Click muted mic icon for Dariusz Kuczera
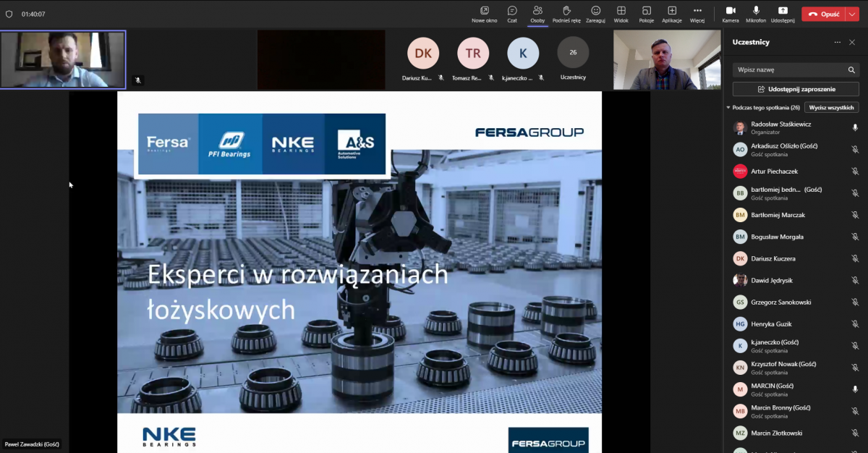 pyautogui.click(x=855, y=258)
